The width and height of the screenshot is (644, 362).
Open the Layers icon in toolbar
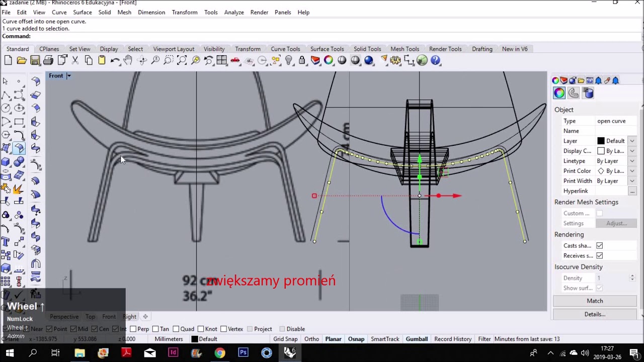point(315,60)
